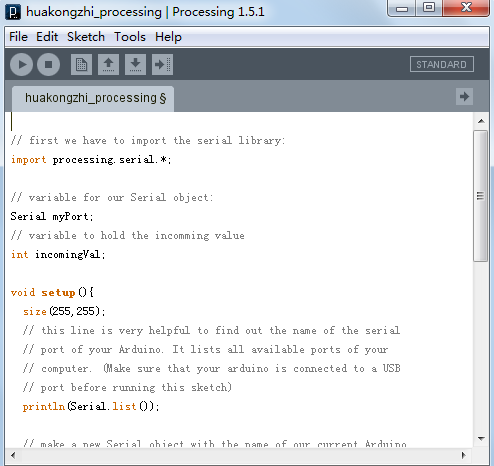The image size is (494, 466).
Task: Switch mode via the STANDARD button
Action: pos(442,64)
